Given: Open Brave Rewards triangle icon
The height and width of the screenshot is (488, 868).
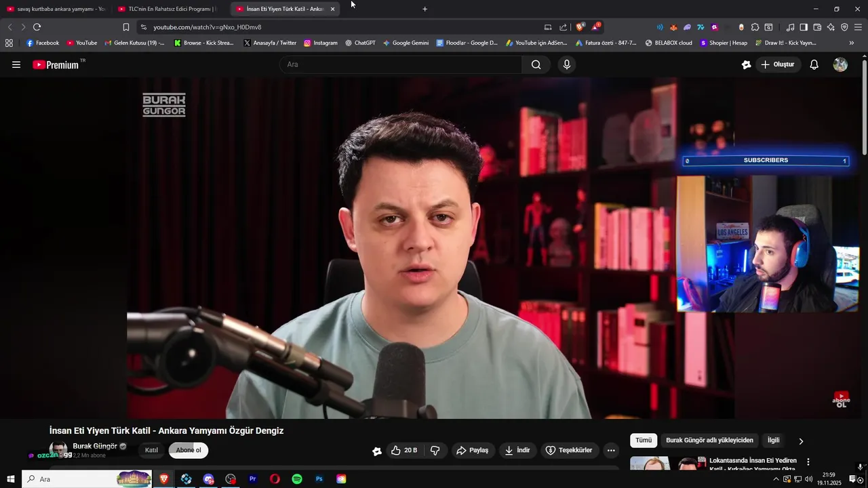Looking at the screenshot, I should click(595, 27).
